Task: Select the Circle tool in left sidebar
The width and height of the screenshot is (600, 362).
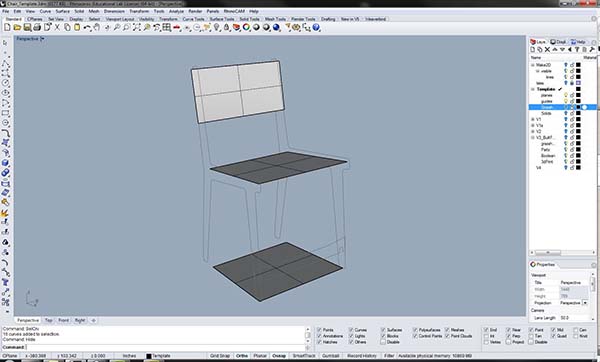Action: [5, 83]
